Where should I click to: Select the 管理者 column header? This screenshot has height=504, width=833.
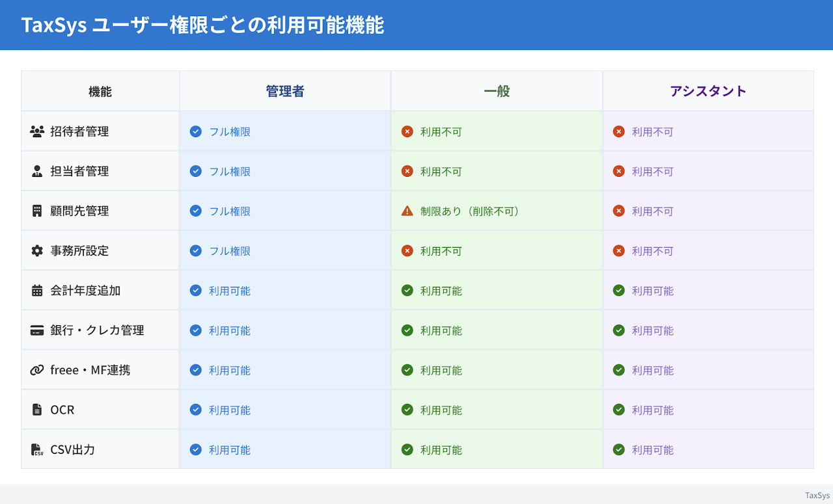(x=285, y=91)
